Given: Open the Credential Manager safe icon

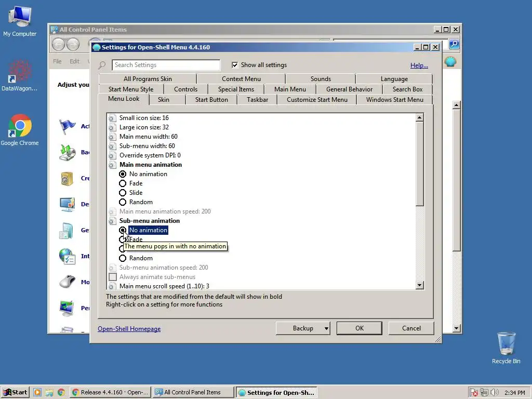Looking at the screenshot, I should click(x=67, y=179).
